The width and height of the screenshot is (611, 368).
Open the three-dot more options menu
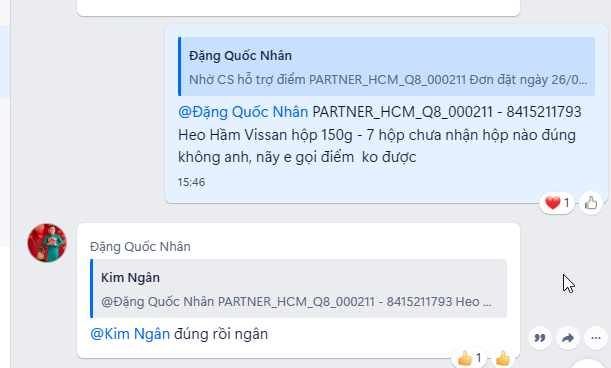(x=596, y=338)
